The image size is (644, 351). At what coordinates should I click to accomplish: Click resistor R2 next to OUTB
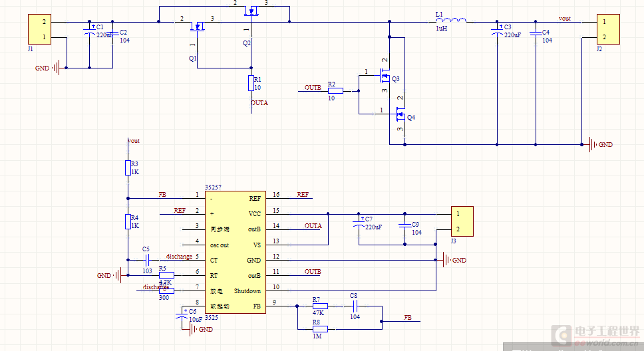335,91
